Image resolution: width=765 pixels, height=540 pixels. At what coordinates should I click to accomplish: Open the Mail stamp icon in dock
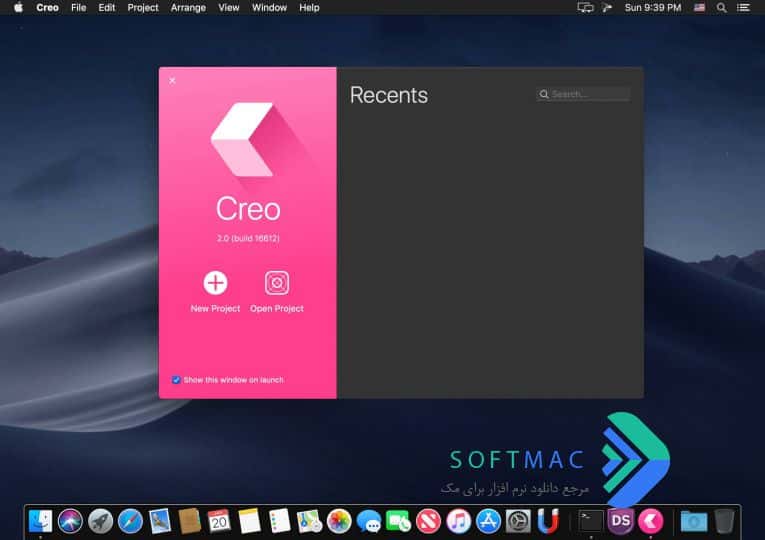tap(160, 520)
